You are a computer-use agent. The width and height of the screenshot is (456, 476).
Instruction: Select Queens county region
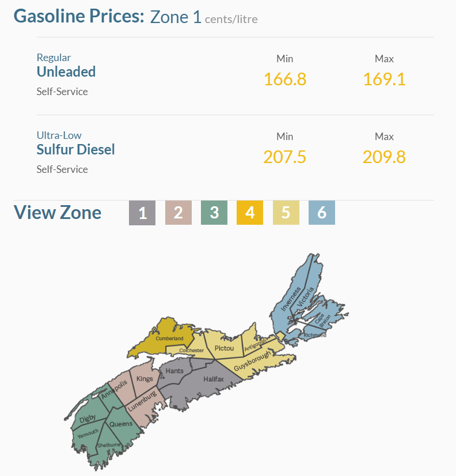pos(121,424)
